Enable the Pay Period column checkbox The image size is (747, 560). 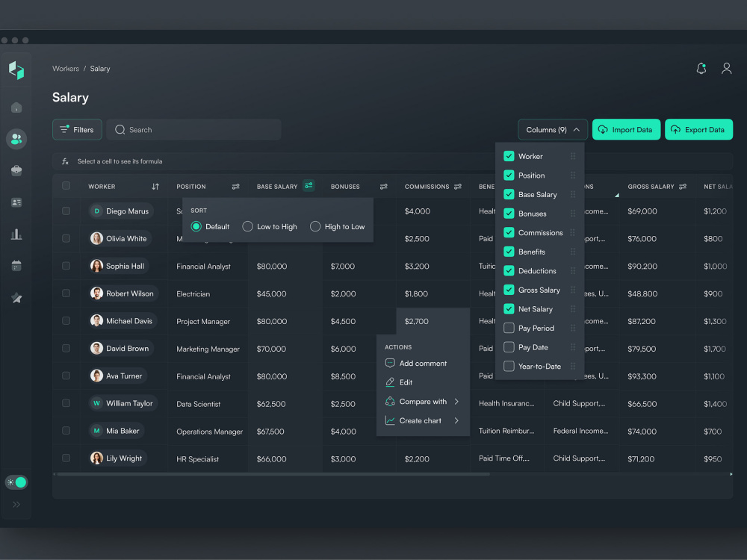click(509, 328)
